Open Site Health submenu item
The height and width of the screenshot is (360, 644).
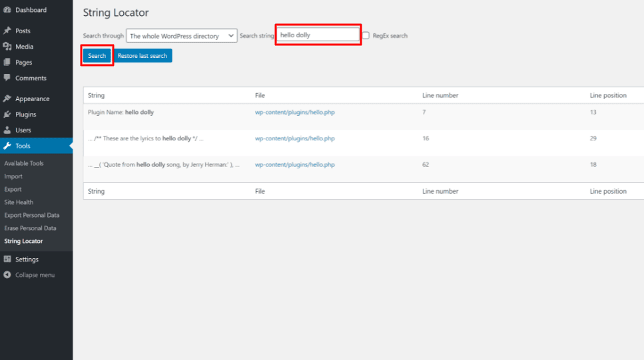tap(19, 202)
